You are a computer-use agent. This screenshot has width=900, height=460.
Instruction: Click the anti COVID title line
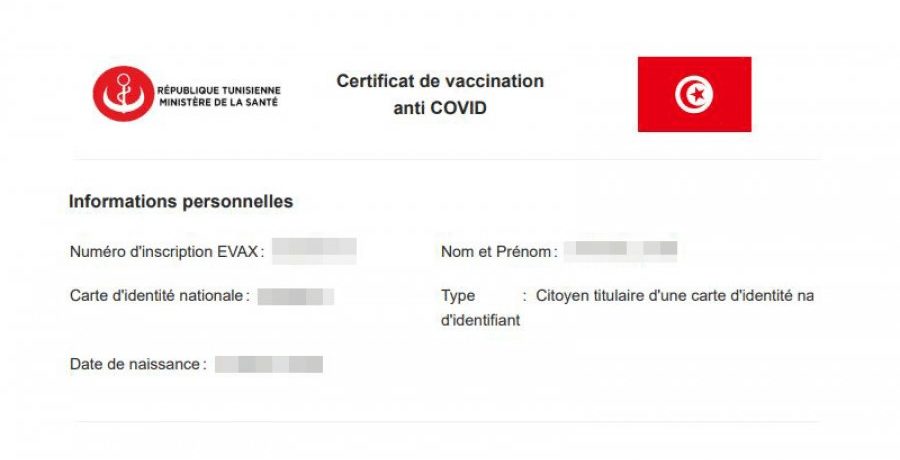click(440, 107)
